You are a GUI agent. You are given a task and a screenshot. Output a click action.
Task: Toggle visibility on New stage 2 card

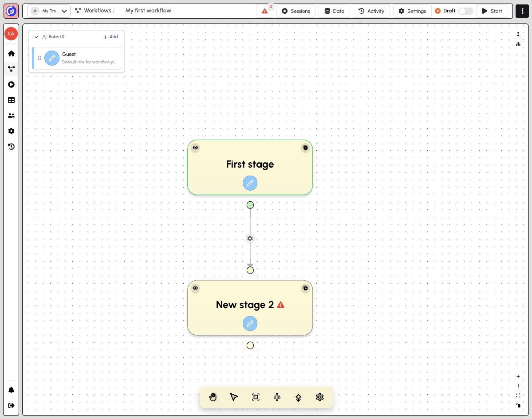pyautogui.click(x=195, y=288)
